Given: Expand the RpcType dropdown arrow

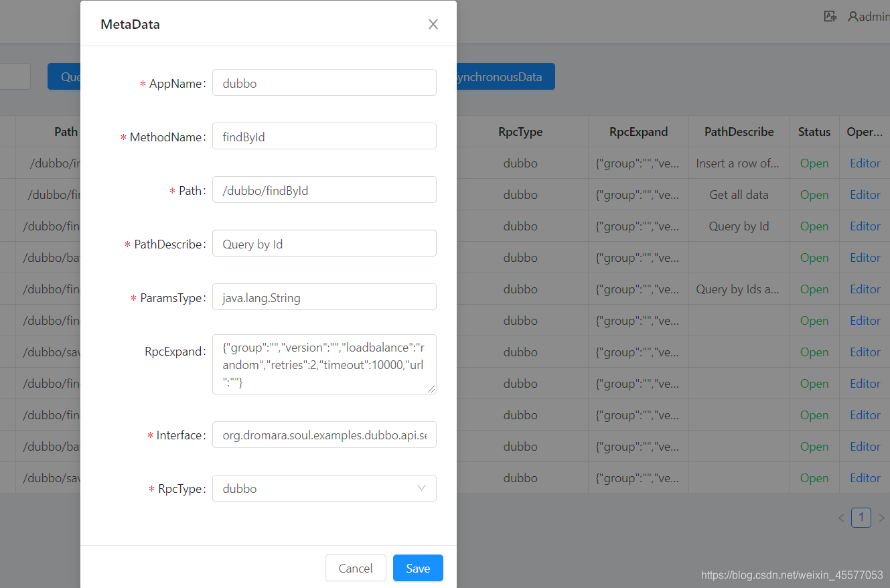Looking at the screenshot, I should point(421,488).
